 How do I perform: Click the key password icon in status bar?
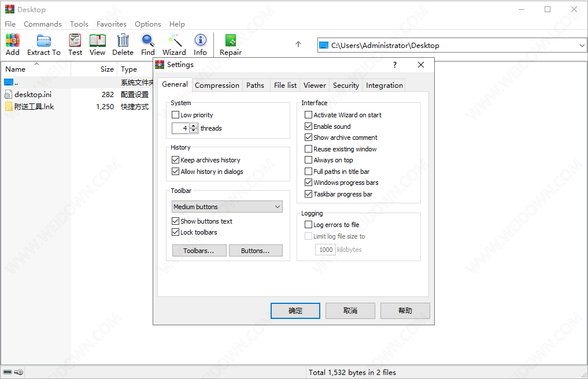click(x=19, y=372)
